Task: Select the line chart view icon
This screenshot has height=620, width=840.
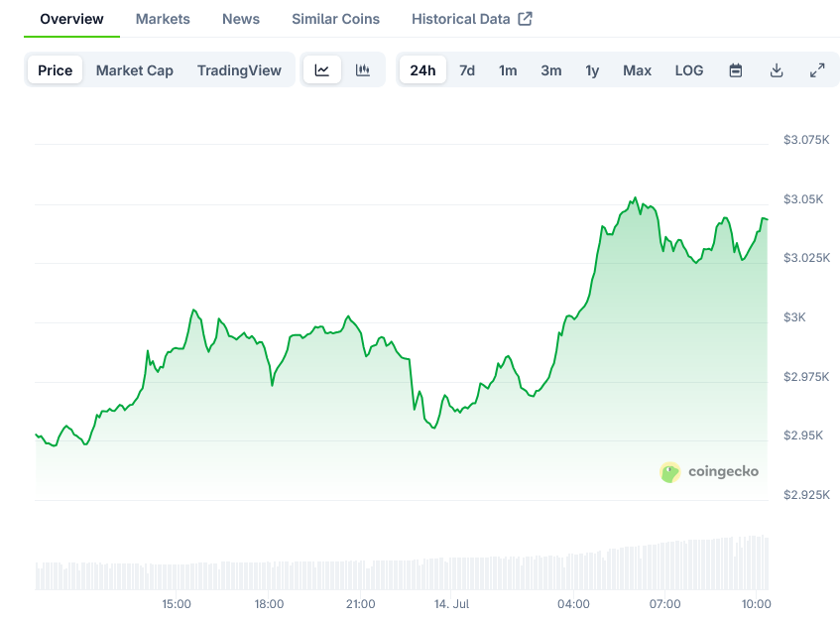Action: click(x=322, y=69)
